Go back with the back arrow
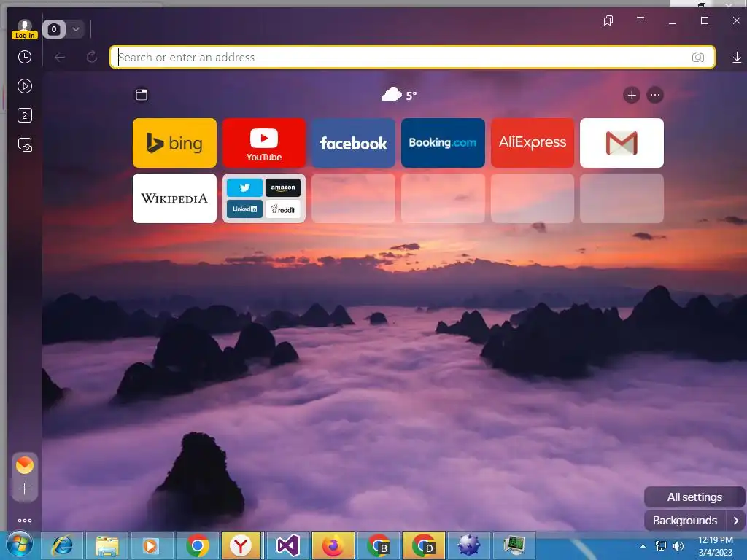The width and height of the screenshot is (747, 560). tap(60, 58)
